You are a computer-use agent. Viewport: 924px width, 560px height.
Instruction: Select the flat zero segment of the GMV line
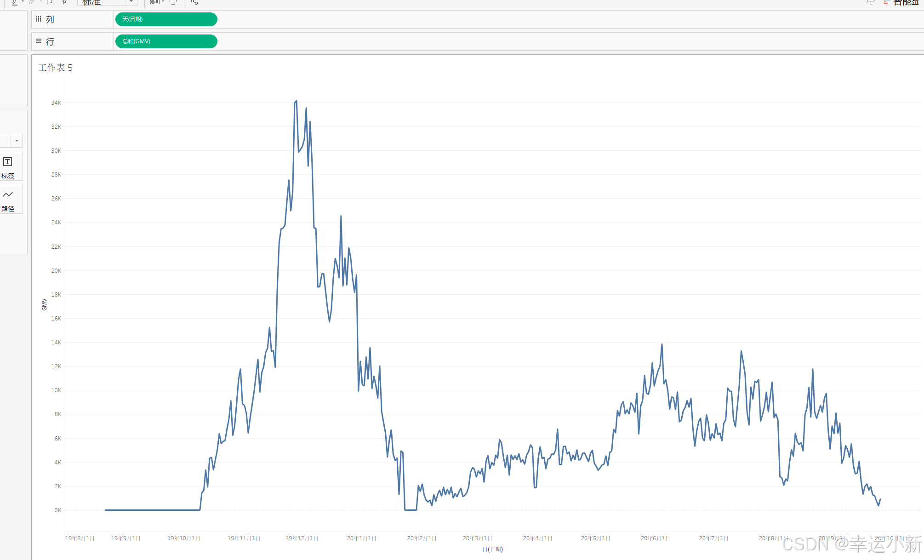point(152,510)
